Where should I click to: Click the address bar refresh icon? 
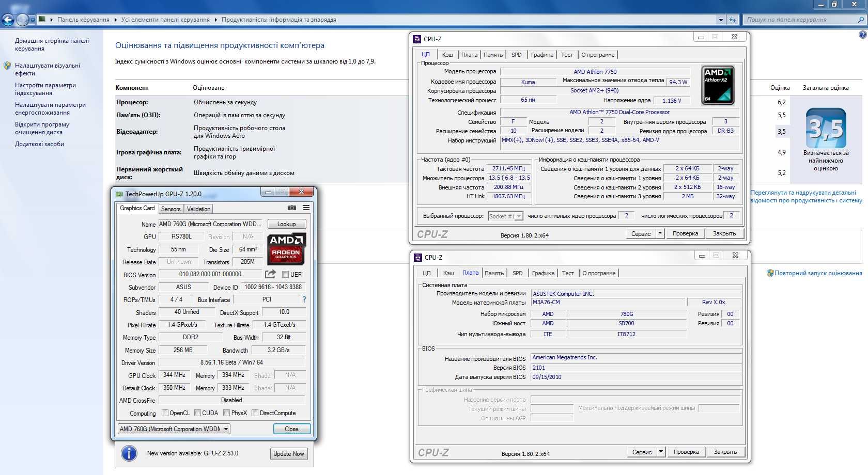pos(732,20)
